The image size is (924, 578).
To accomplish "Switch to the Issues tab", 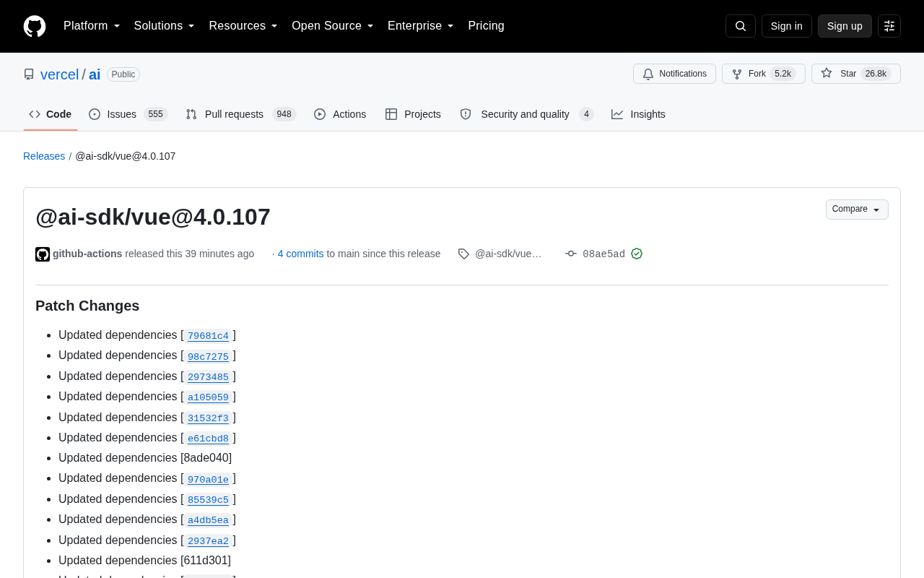I will 128,114.
